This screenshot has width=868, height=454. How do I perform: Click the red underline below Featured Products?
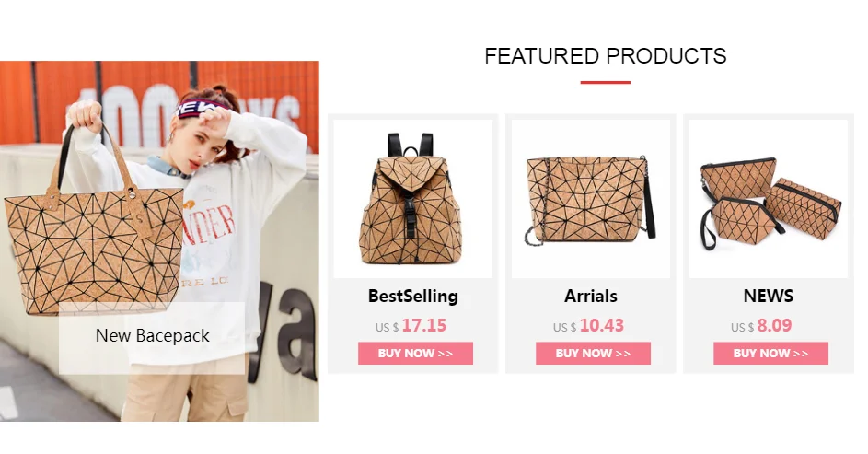tap(605, 82)
